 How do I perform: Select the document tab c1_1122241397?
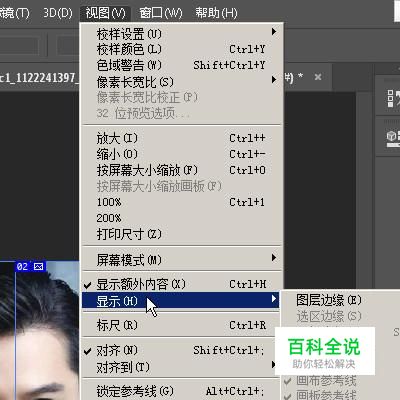tap(38, 78)
